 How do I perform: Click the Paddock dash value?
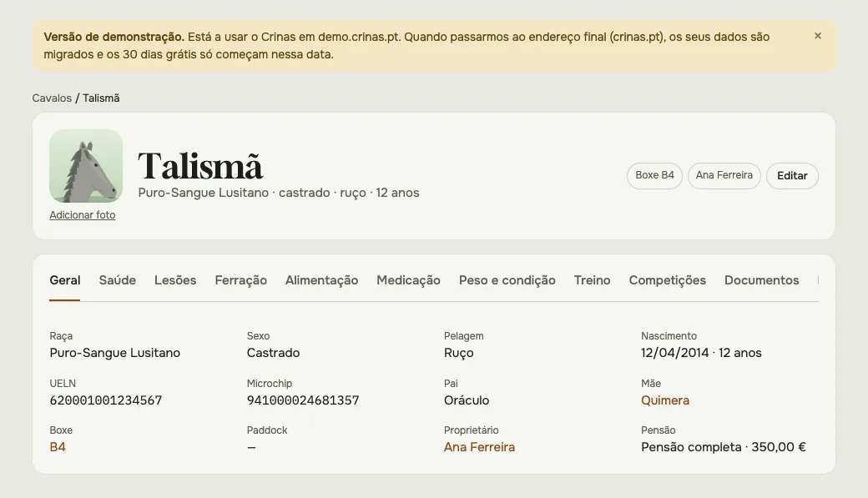point(251,447)
